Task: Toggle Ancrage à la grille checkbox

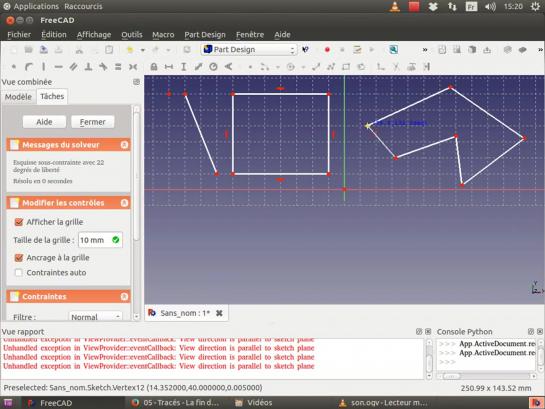Action: tap(19, 258)
